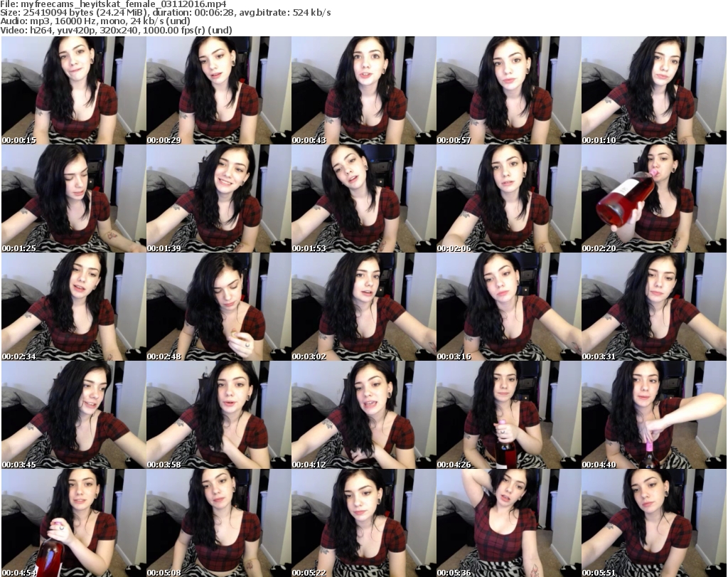Viewport: 728px width, 577px height.
Task: Open thumbnail at 00:02:48
Action: pos(219,307)
